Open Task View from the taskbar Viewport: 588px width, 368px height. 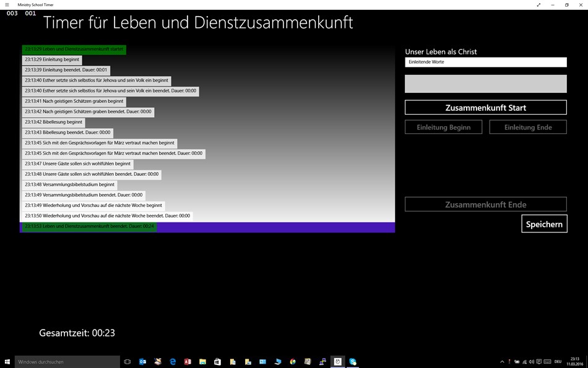point(128,362)
